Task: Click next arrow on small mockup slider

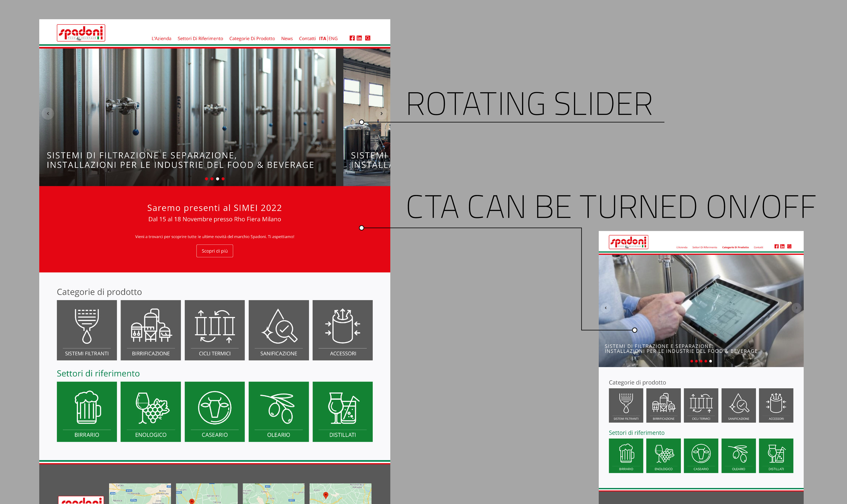Action: pyautogui.click(x=796, y=308)
